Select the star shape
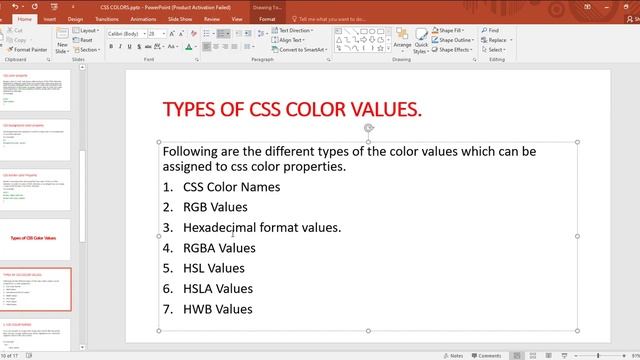Screen dimensions: 640x360 tap(380, 48)
